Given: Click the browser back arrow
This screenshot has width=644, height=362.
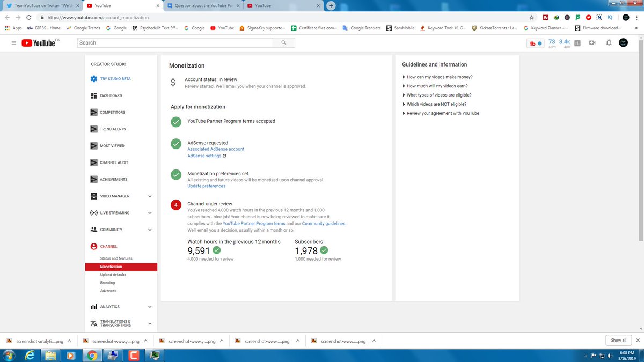Looking at the screenshot, I should [x=7, y=17].
